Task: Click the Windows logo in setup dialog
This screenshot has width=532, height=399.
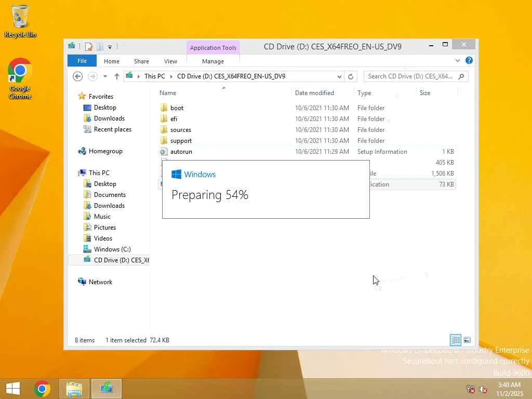Action: pos(177,174)
